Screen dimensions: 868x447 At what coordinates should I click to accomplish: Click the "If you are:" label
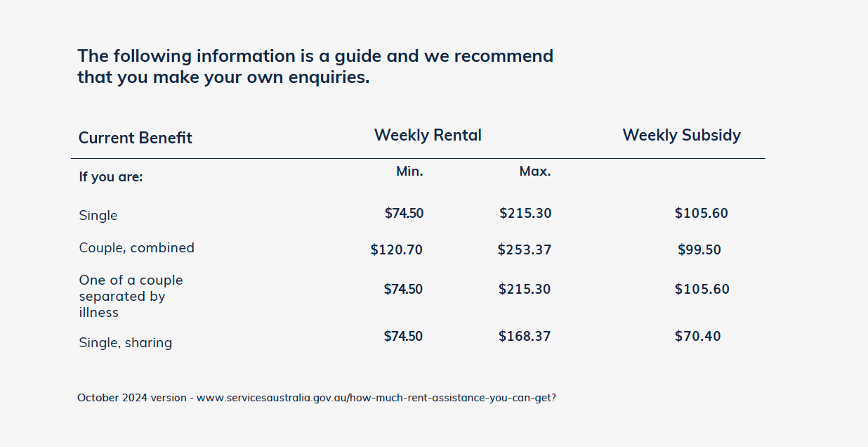click(x=111, y=176)
